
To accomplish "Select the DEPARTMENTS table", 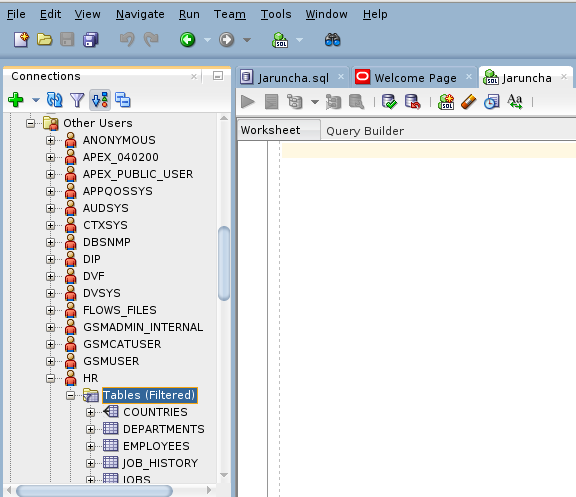I will [163, 429].
